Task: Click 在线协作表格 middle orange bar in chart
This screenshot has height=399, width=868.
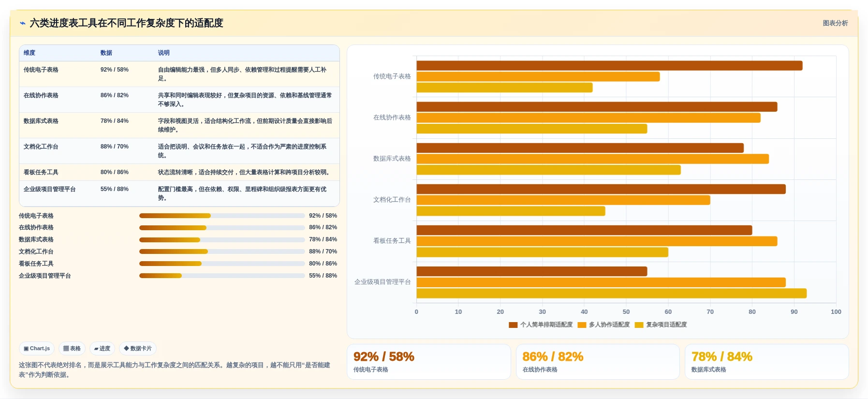Action: (x=588, y=118)
